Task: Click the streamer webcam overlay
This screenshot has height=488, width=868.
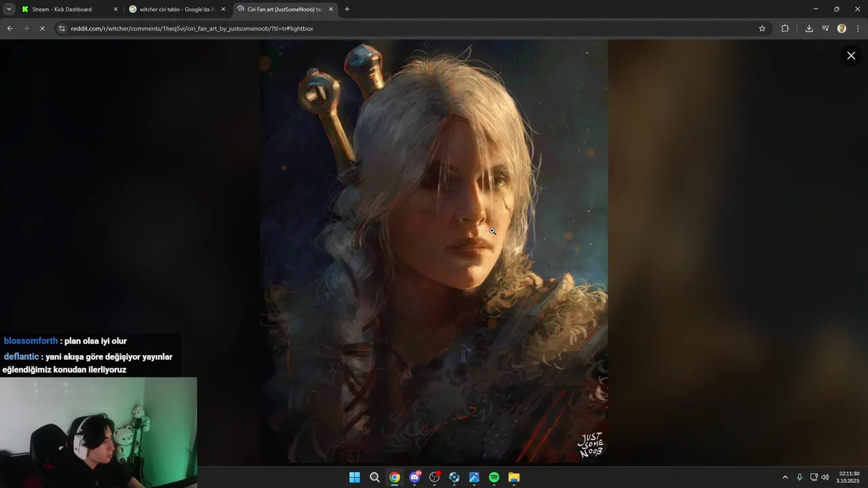Action: coord(98,432)
